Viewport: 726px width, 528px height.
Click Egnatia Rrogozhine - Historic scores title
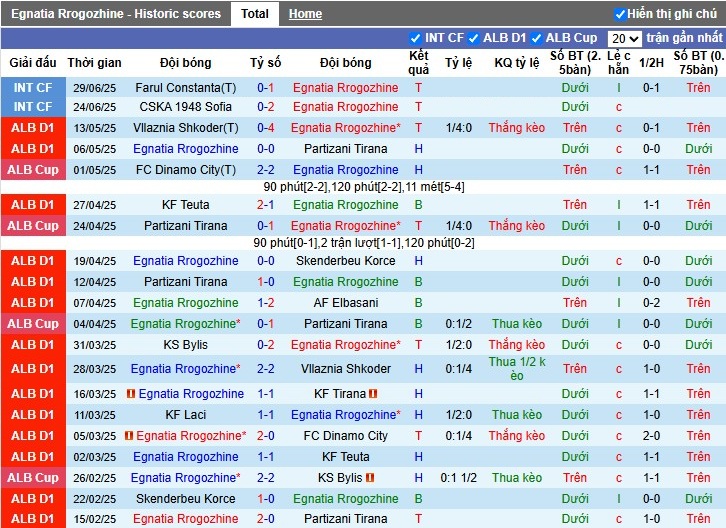click(116, 14)
